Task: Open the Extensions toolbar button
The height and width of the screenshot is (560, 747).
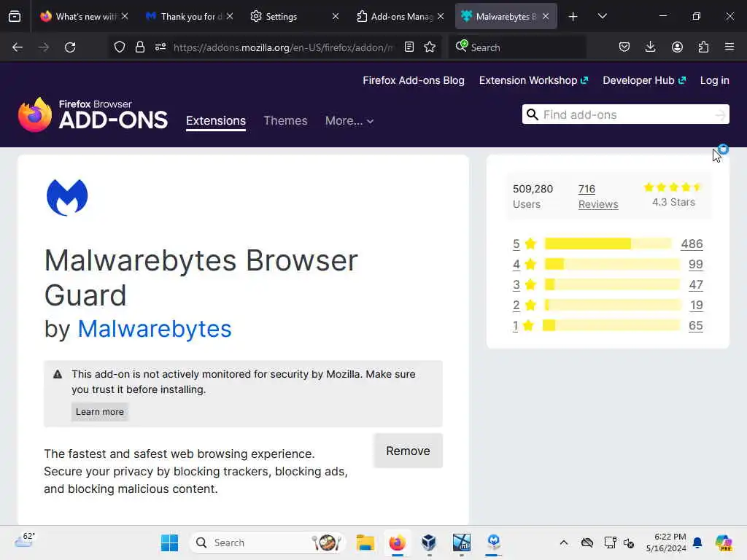Action: (x=703, y=47)
